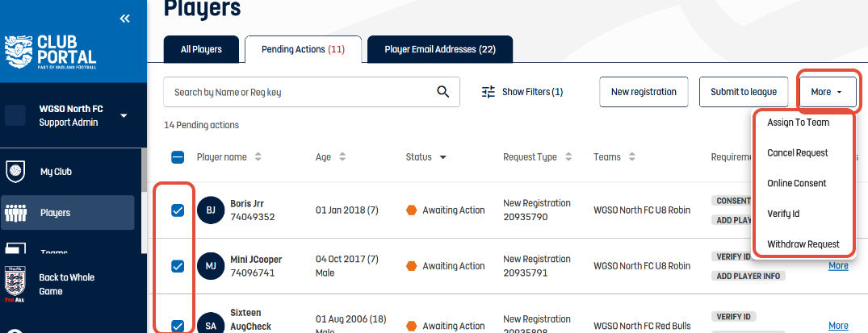Image resolution: width=868 pixels, height=333 pixels.
Task: Click registration number 20935790
Action: point(526,217)
